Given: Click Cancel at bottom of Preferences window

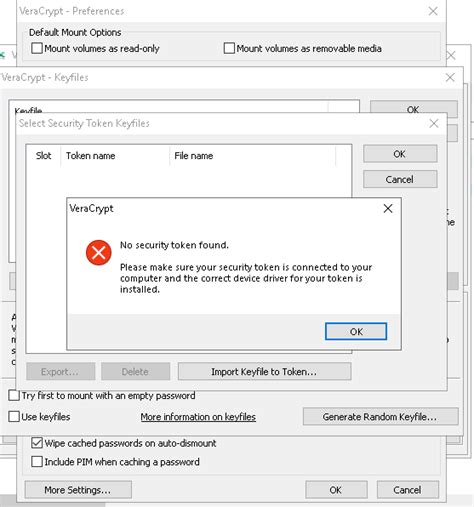Looking at the screenshot, I should click(x=407, y=490).
